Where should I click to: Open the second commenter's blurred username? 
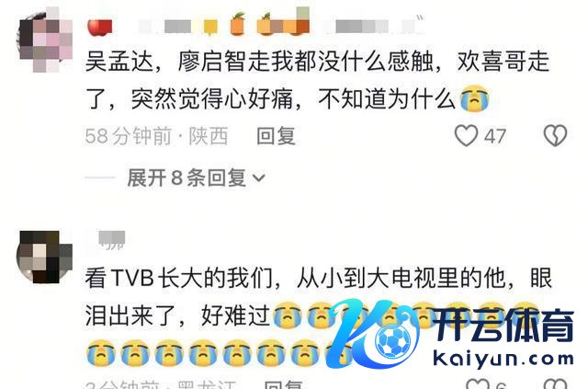click(112, 240)
